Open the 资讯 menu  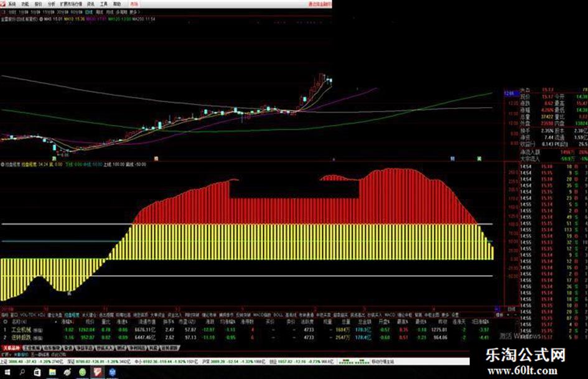(x=90, y=4)
